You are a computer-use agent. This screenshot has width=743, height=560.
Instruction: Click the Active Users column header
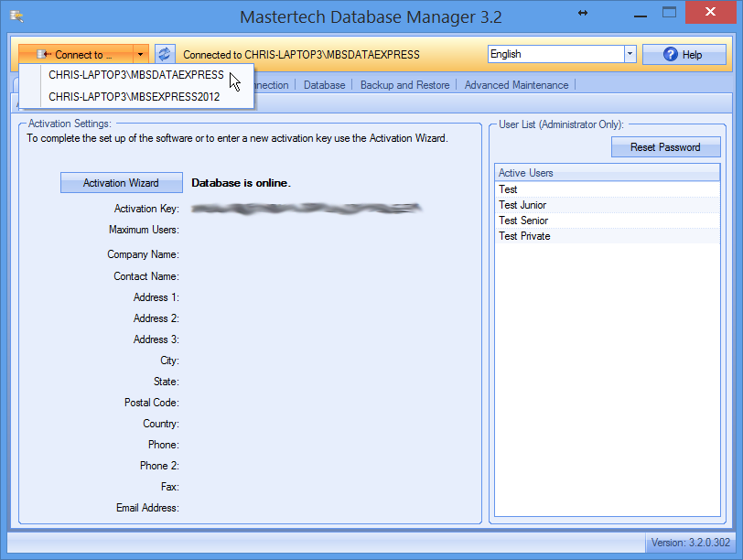[x=607, y=173]
